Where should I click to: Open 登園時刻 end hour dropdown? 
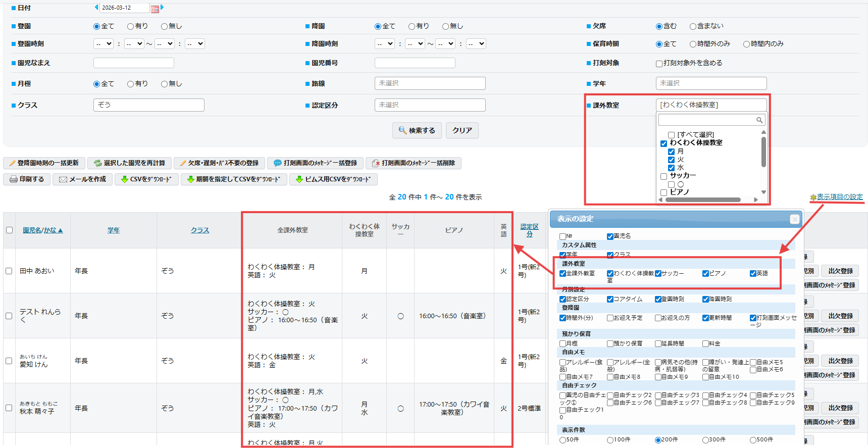(165, 44)
